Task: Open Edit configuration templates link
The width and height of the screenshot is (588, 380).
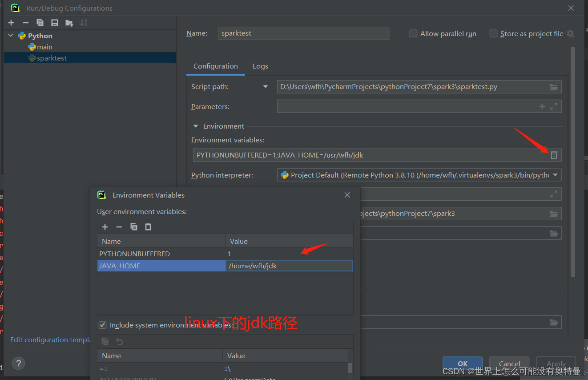Action: (x=50, y=340)
